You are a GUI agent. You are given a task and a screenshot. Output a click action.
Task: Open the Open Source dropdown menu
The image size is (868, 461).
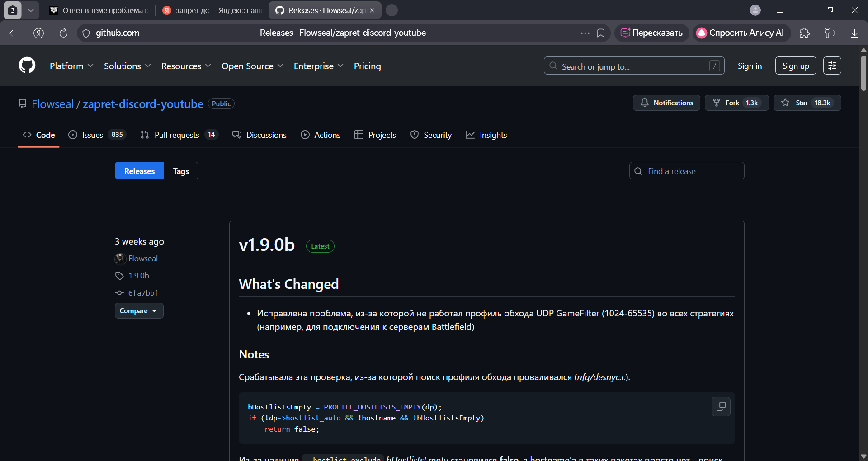[x=252, y=66]
